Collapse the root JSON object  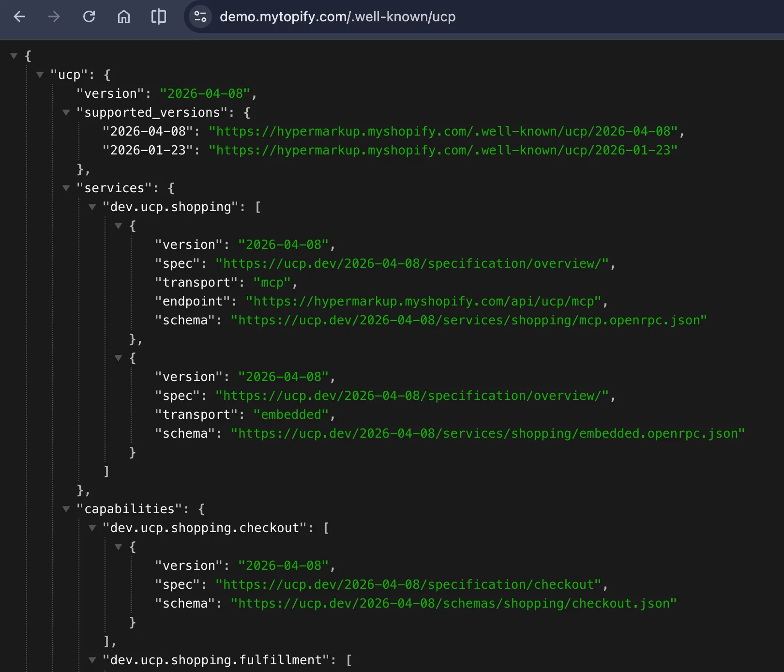[14, 56]
